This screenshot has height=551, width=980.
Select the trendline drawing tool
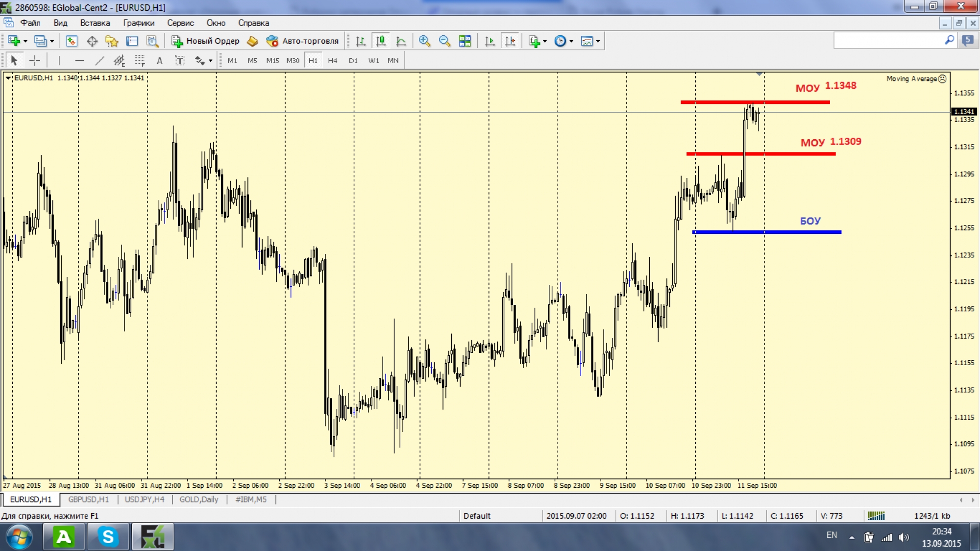pyautogui.click(x=99, y=61)
